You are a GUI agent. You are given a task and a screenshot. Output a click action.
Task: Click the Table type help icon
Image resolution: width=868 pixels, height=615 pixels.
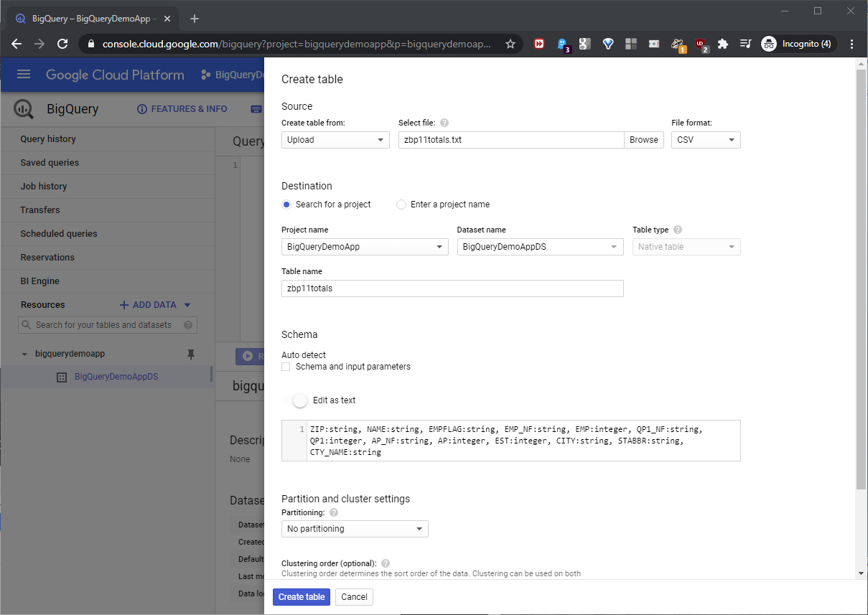678,230
